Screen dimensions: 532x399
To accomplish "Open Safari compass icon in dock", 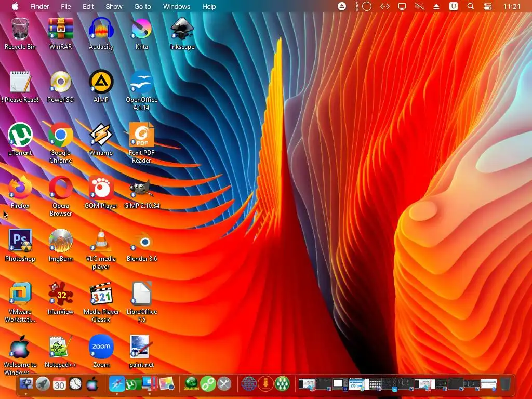I will 117,384.
